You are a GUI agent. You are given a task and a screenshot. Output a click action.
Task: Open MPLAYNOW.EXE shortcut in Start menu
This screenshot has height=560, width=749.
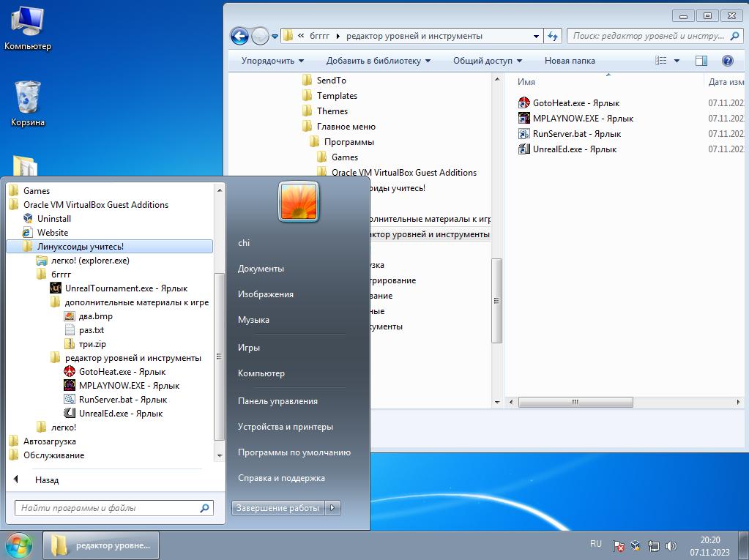[x=128, y=386]
